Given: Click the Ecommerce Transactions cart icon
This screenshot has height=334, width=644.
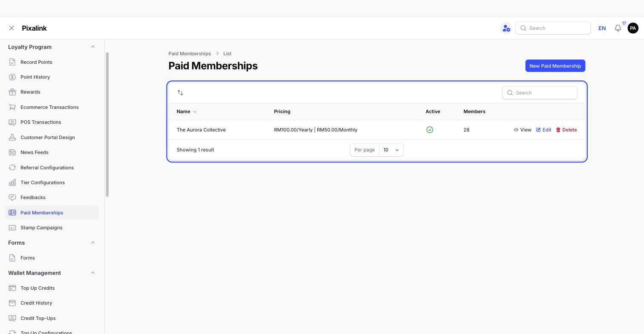Looking at the screenshot, I should pyautogui.click(x=12, y=107).
